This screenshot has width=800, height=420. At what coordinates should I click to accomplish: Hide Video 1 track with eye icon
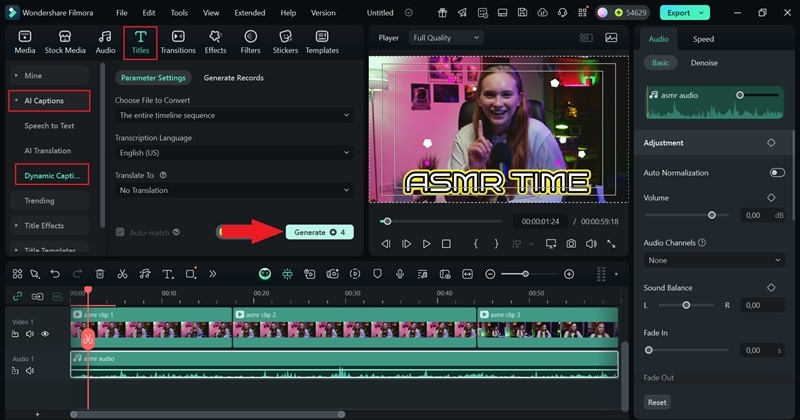(x=45, y=334)
